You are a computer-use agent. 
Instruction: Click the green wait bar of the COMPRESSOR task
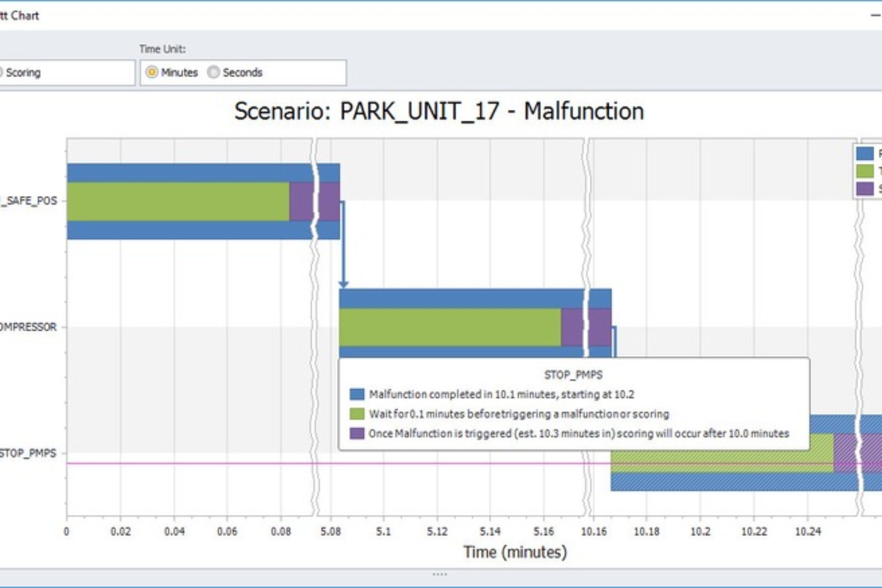450,327
